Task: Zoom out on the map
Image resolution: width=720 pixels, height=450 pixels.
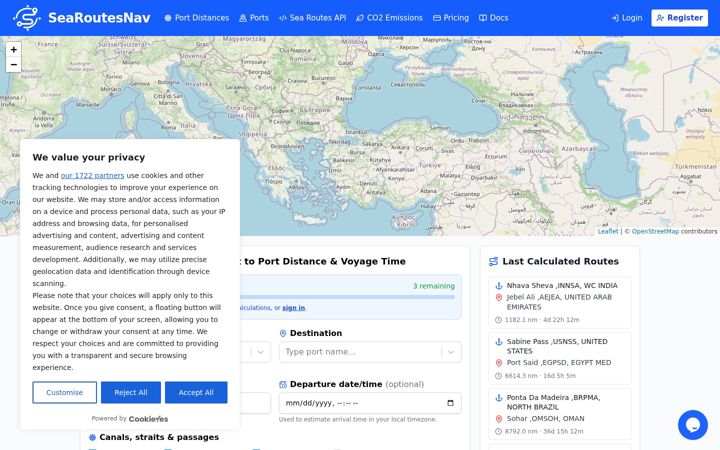Action: [x=13, y=65]
